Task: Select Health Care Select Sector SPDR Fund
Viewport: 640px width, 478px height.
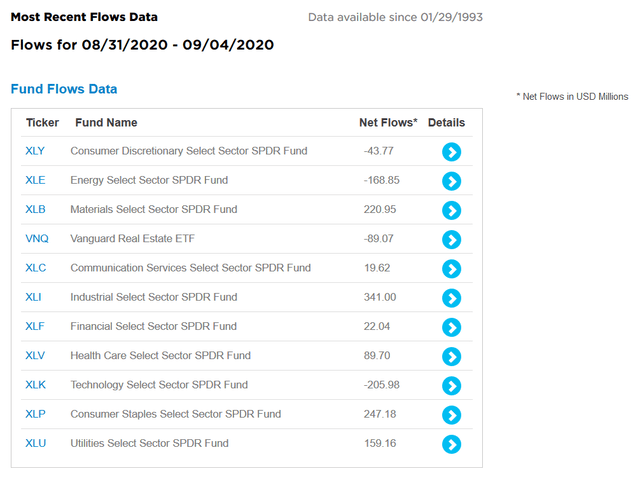Action: [160, 356]
